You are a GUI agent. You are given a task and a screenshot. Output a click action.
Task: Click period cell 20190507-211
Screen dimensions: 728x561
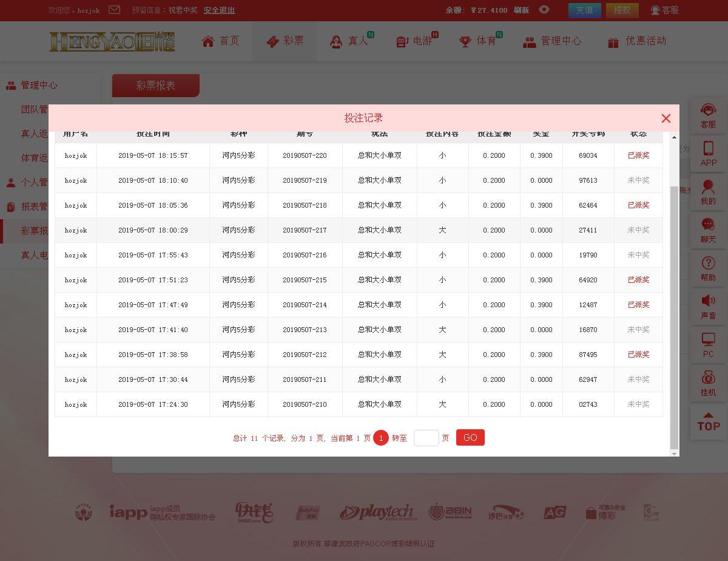[x=305, y=379]
